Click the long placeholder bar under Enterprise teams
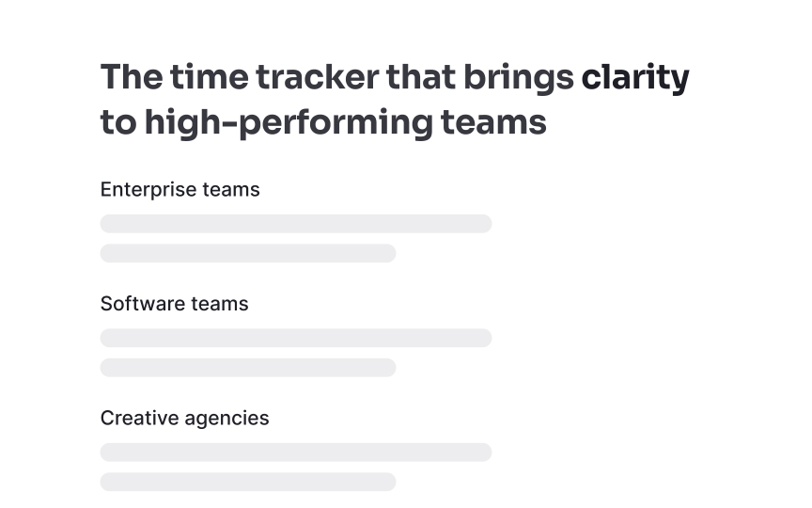Screen dimensions: 812x508 pos(295,224)
